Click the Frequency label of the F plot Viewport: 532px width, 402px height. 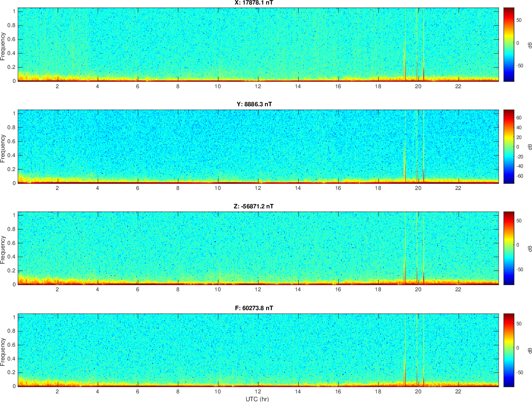click(x=3, y=352)
